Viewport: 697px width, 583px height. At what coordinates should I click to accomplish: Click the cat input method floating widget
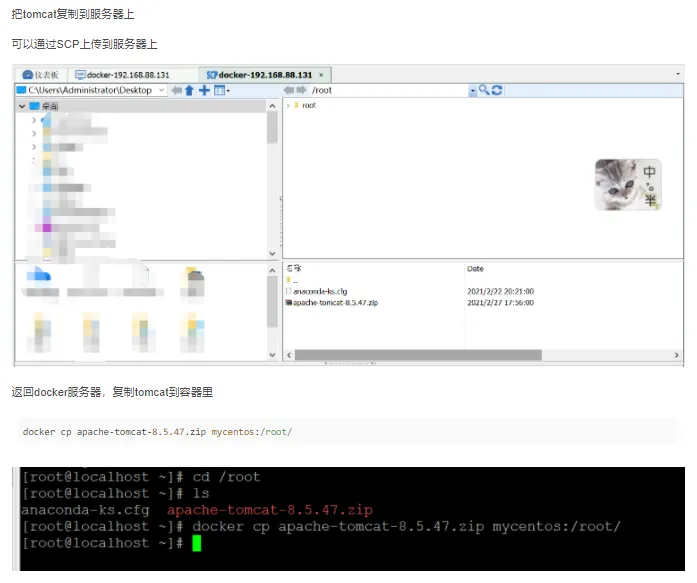coord(628,184)
